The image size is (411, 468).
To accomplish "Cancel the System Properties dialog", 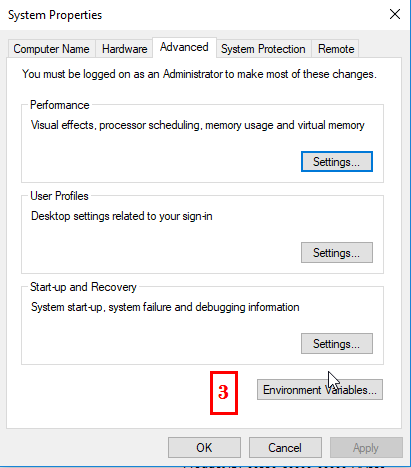I will coord(285,448).
